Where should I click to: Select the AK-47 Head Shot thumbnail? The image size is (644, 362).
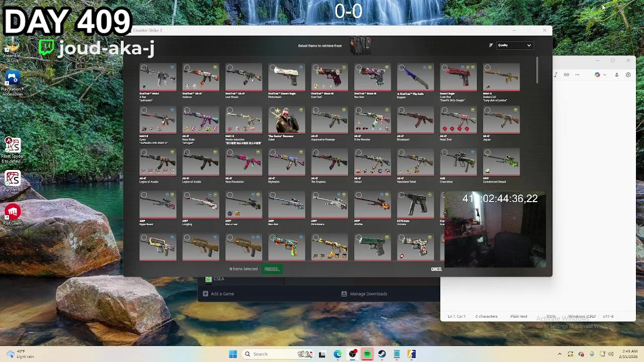(458, 120)
